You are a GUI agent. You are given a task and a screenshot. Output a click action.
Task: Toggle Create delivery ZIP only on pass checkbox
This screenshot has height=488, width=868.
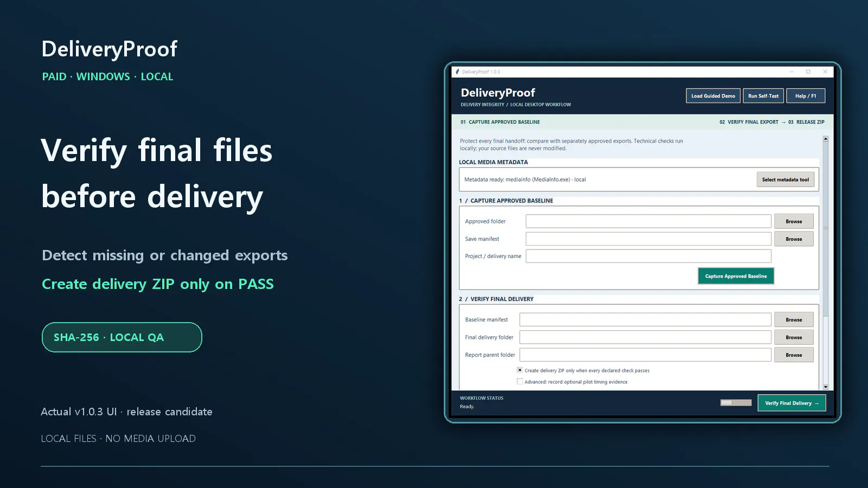520,370
